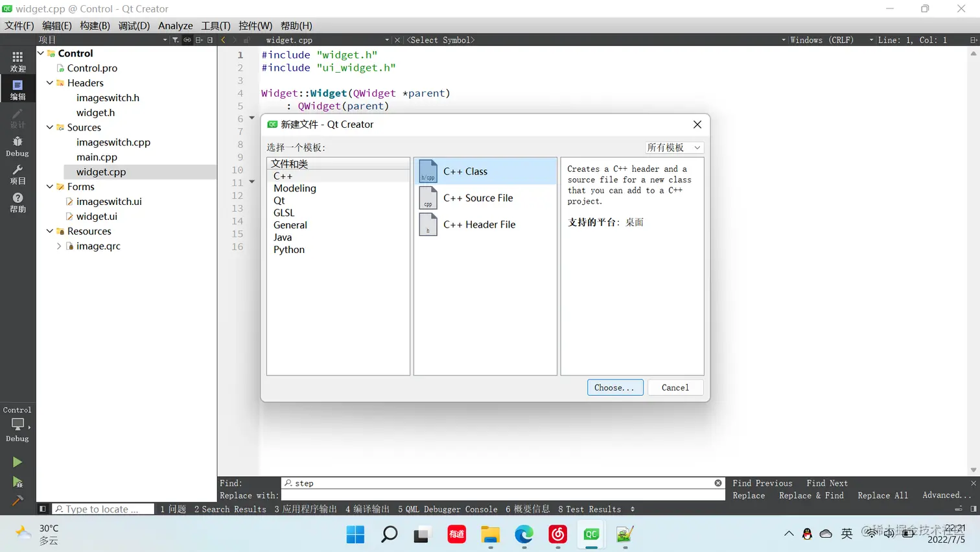Image resolution: width=980 pixels, height=552 pixels.
Task: Open the 文件(F) menu
Action: pos(19,25)
